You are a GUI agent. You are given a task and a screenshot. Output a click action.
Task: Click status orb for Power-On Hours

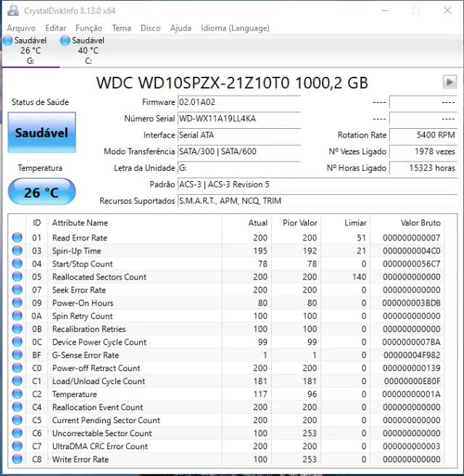pyautogui.click(x=17, y=303)
